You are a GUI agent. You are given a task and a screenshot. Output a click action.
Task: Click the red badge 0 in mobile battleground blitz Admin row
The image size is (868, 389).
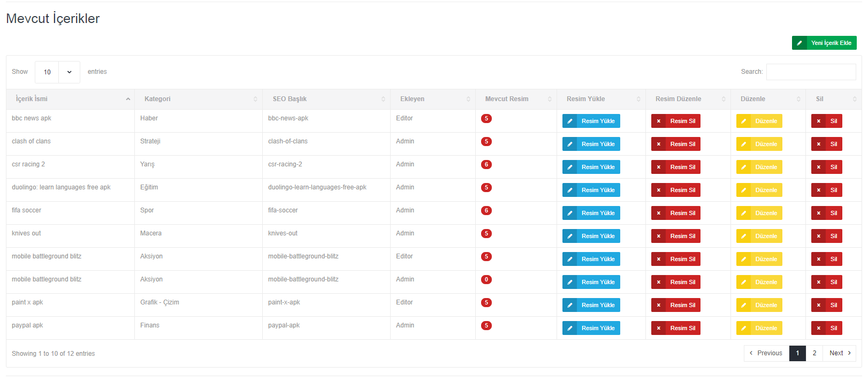click(x=486, y=279)
